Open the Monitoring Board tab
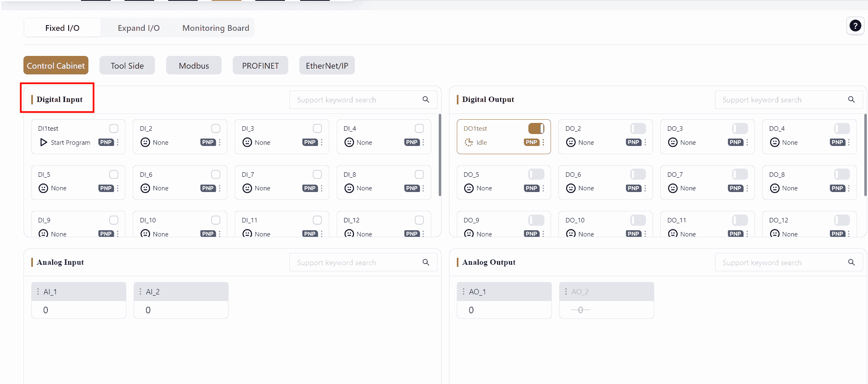The height and width of the screenshot is (384, 868). [215, 28]
